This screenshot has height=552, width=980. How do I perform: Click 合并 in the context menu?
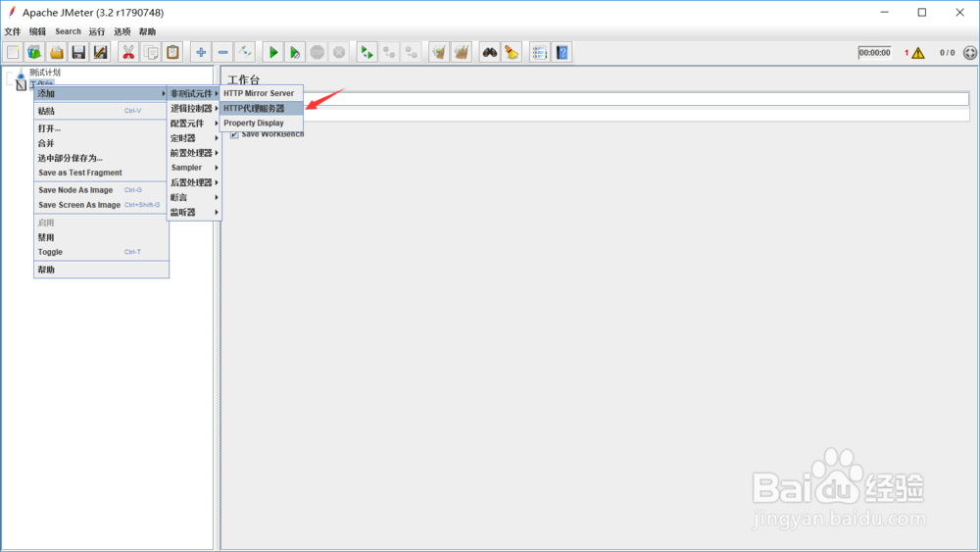[101, 143]
